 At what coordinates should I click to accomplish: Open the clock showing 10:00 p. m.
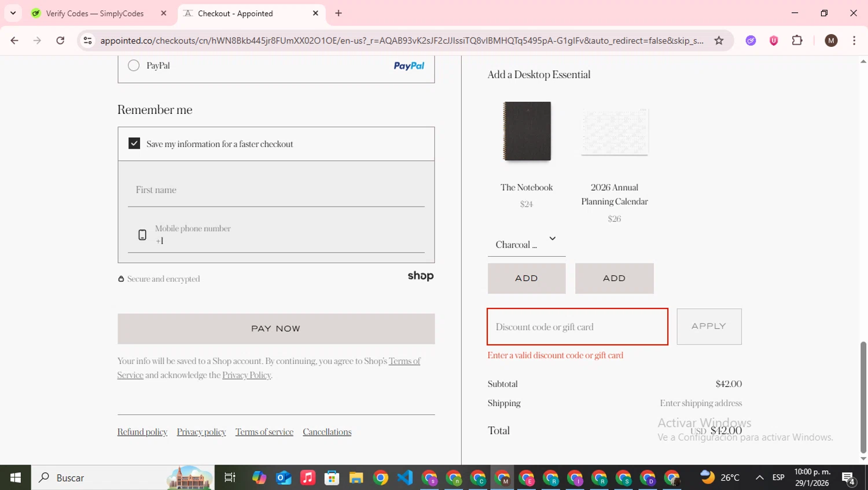pos(812,477)
